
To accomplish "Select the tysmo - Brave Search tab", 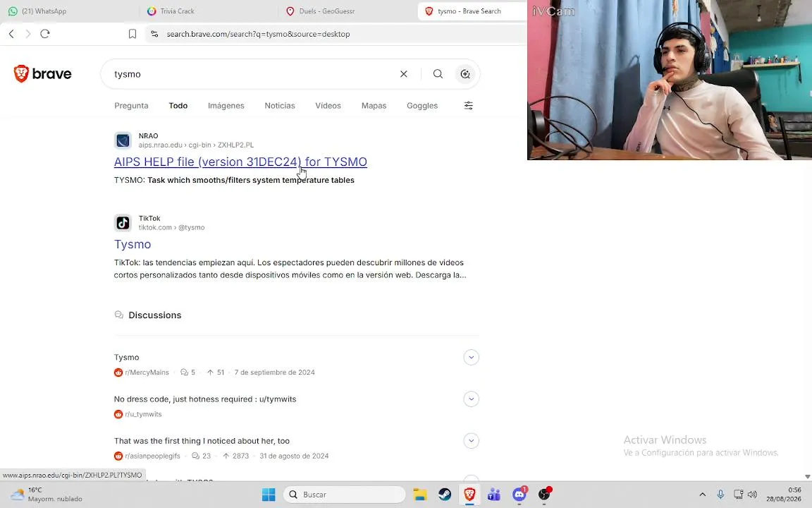I will 472,11.
